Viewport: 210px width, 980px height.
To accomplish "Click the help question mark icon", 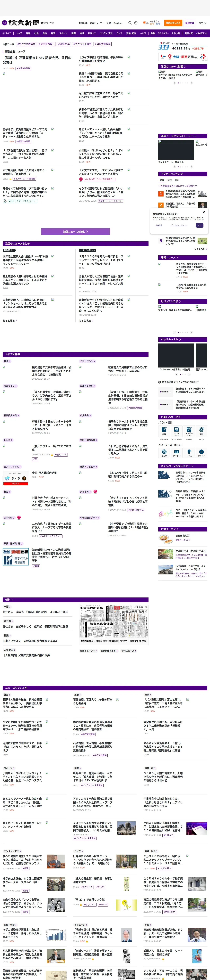I will 136,23.
